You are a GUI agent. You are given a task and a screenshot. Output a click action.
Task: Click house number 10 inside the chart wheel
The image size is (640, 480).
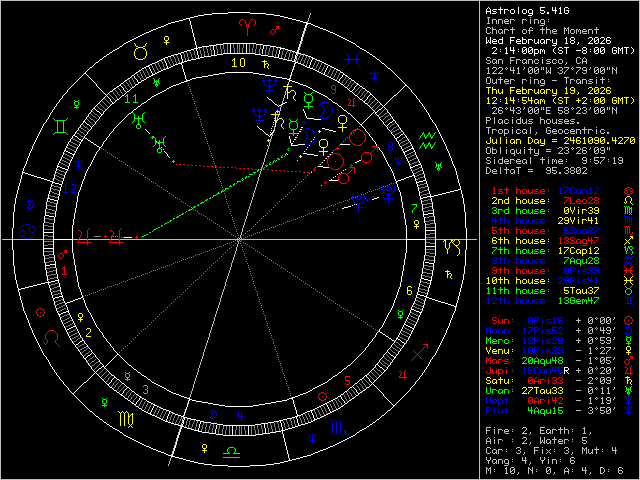click(x=237, y=62)
